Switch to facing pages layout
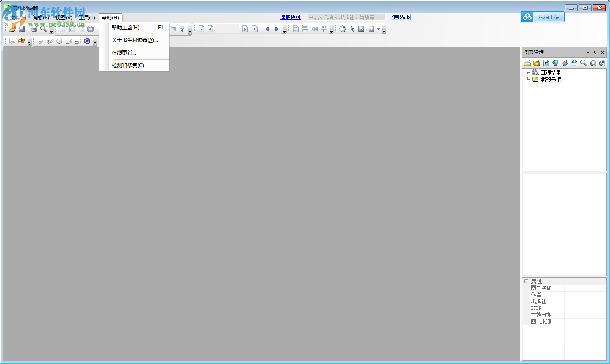610x364 pixels. click(314, 29)
